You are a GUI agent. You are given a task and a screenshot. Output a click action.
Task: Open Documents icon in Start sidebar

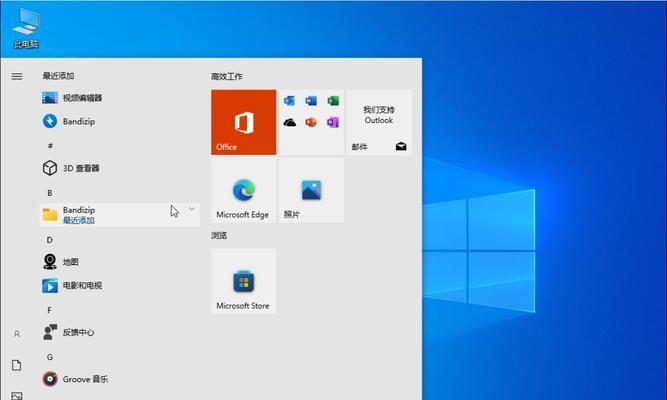pyautogui.click(x=17, y=365)
